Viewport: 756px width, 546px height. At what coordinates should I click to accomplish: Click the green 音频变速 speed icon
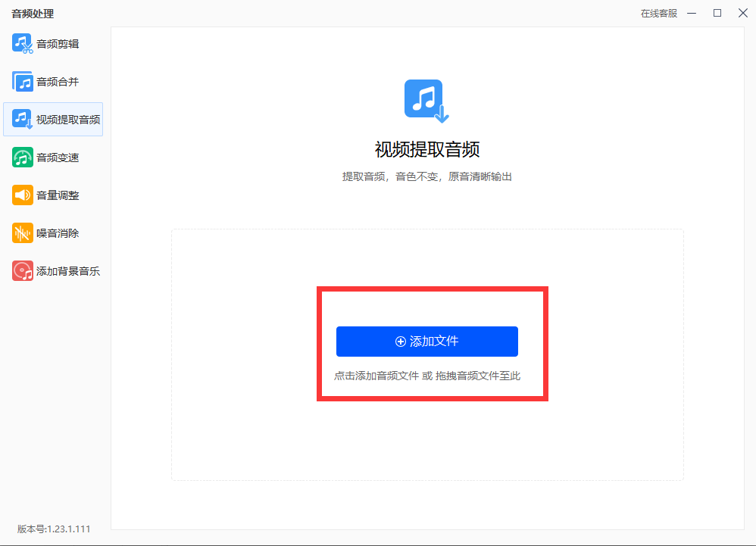point(23,157)
